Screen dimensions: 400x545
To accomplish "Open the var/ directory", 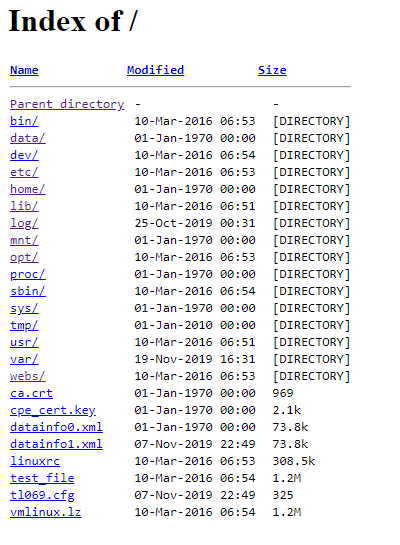I will point(24,360).
